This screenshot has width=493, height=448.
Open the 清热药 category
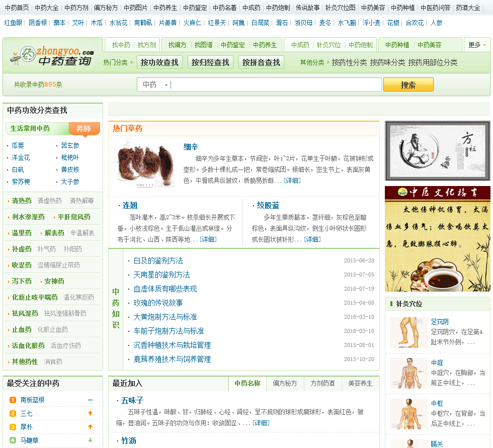[x=22, y=201]
